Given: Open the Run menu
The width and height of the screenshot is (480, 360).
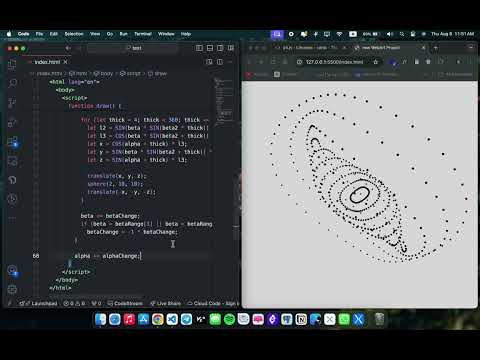Looking at the screenshot, I should point(123,34).
